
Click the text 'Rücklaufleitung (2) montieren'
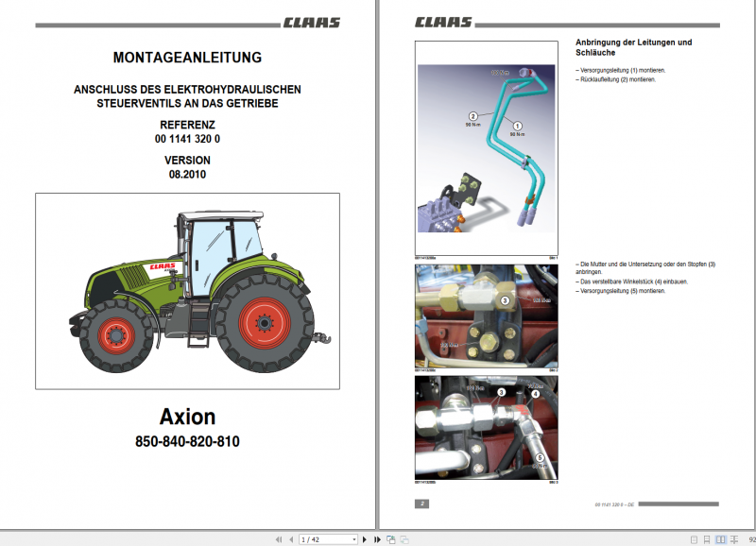click(618, 79)
